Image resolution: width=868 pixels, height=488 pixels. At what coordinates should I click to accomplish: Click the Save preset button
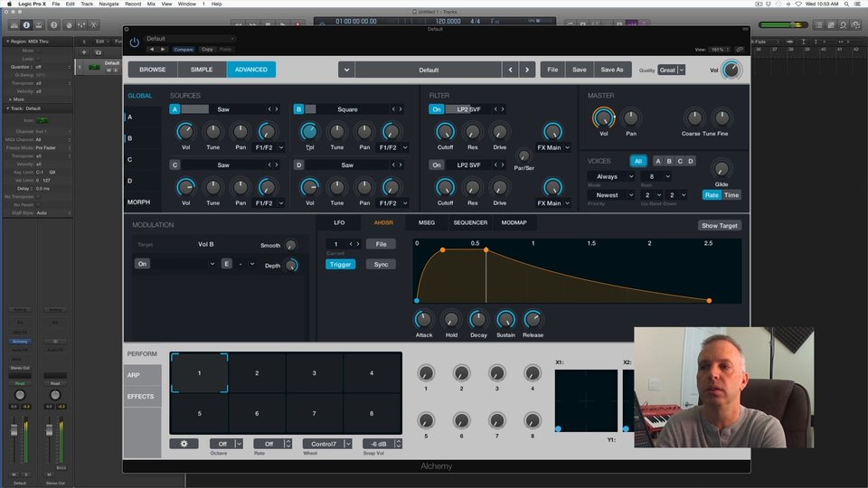[579, 70]
